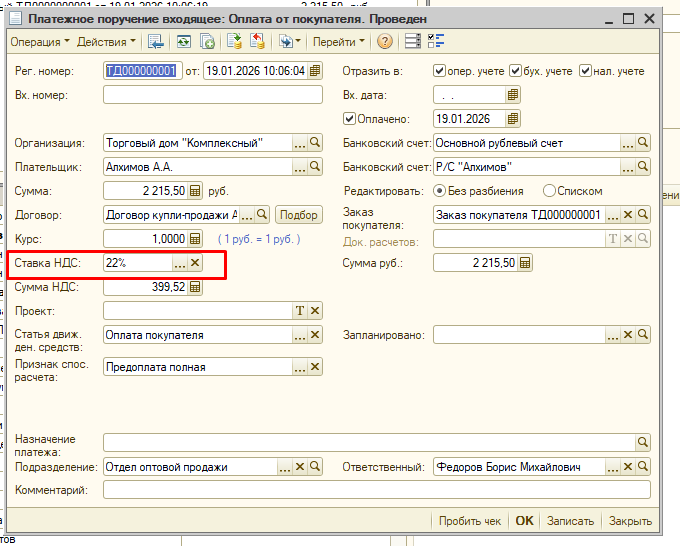The image size is (680, 546).
Task: Uncheck the Оплачено checkbox
Action: pyautogui.click(x=349, y=118)
